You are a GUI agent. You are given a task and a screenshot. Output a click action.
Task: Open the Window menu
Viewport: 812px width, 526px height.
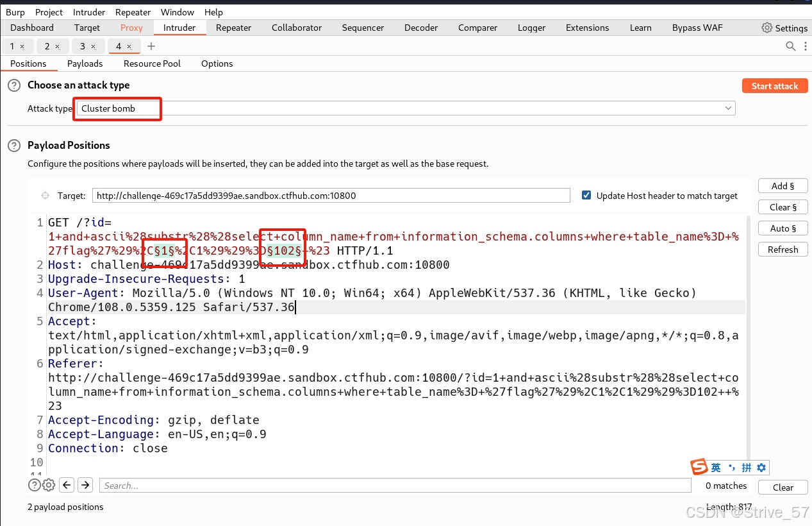pos(178,12)
